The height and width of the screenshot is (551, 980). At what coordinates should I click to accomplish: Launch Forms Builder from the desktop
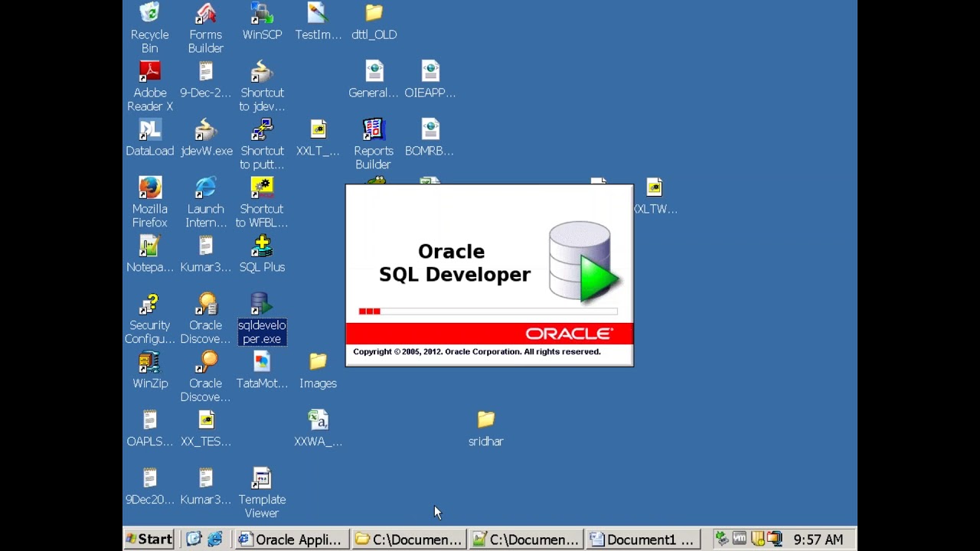205,28
